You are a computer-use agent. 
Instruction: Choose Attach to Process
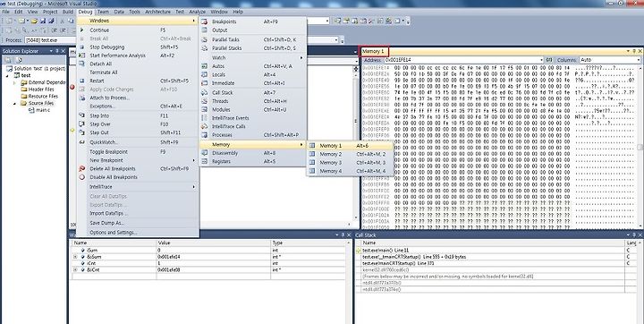tap(138, 98)
